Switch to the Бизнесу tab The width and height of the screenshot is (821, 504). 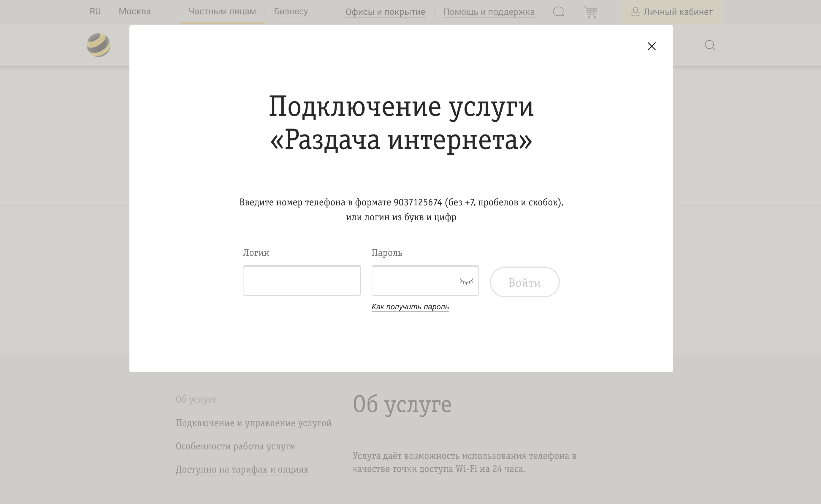click(291, 12)
